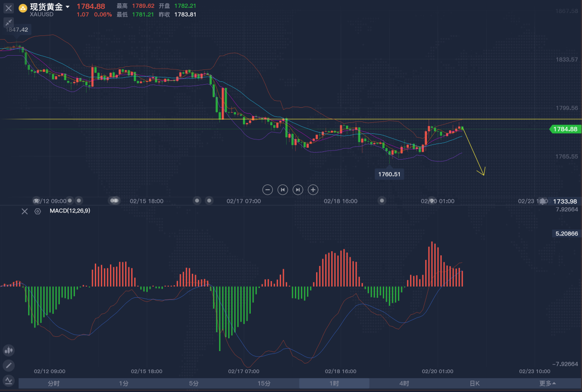Click the gold coin symbol icon
This screenshot has height=392, width=582.
tap(23, 8)
